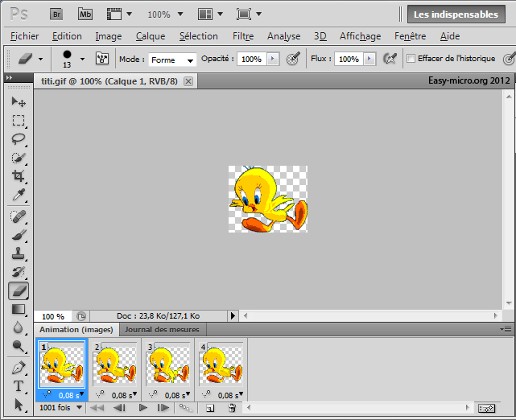The width and height of the screenshot is (516, 420).
Task: Click the Opacité 100% value field
Action: [251, 60]
